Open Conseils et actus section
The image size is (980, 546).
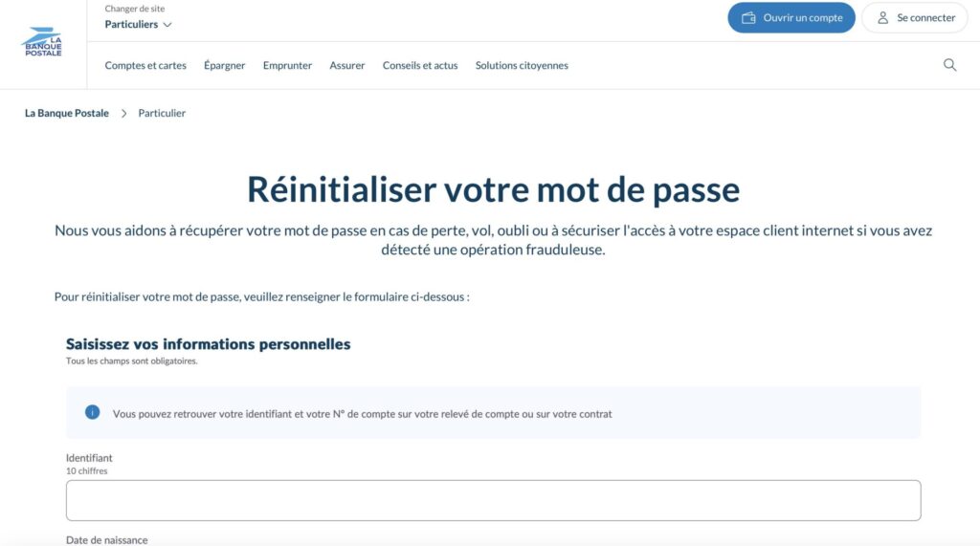[420, 66]
